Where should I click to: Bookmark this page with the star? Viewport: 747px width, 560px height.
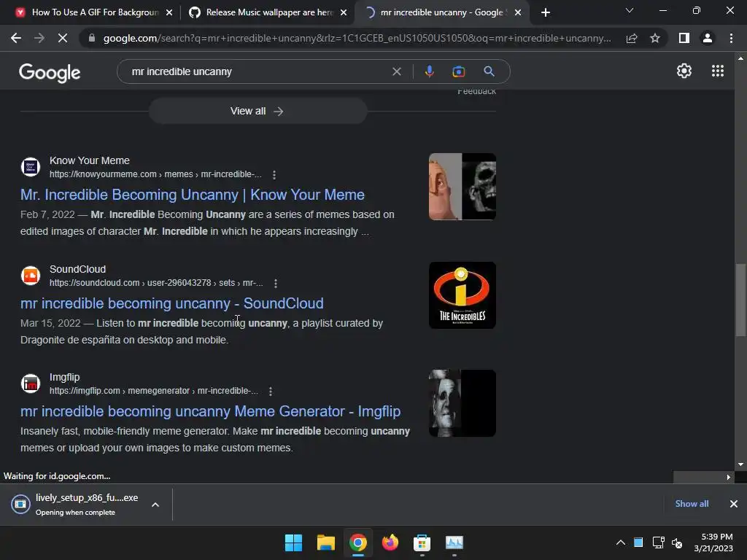point(655,38)
